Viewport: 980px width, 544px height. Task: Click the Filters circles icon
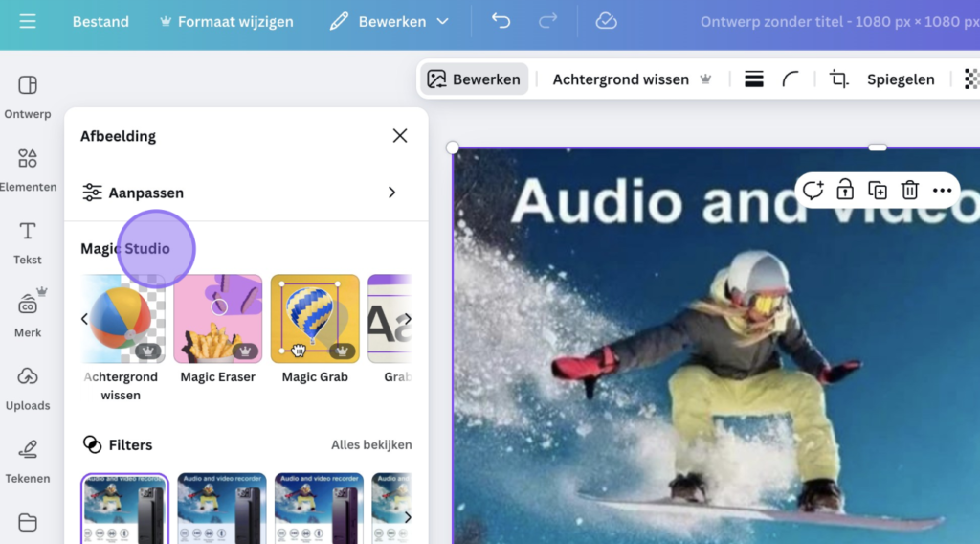92,444
